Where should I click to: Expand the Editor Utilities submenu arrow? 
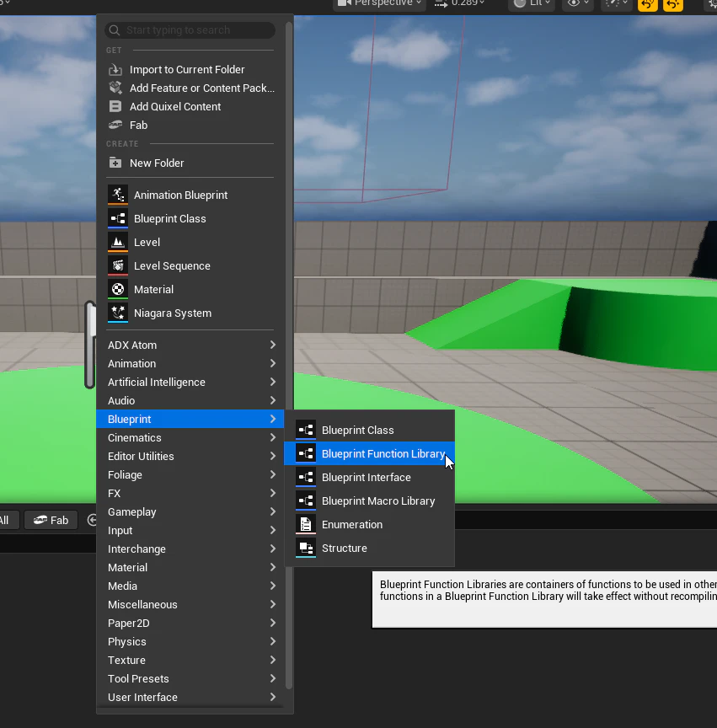[x=273, y=457]
